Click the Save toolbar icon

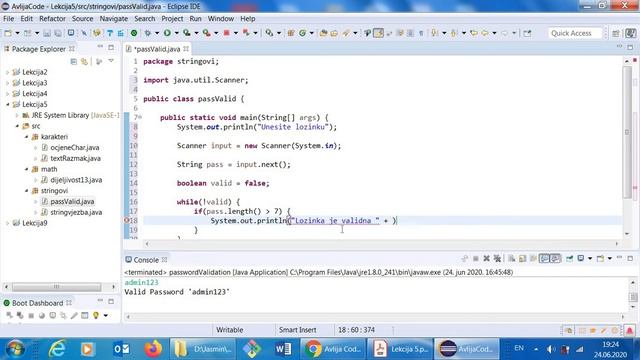[47, 33]
